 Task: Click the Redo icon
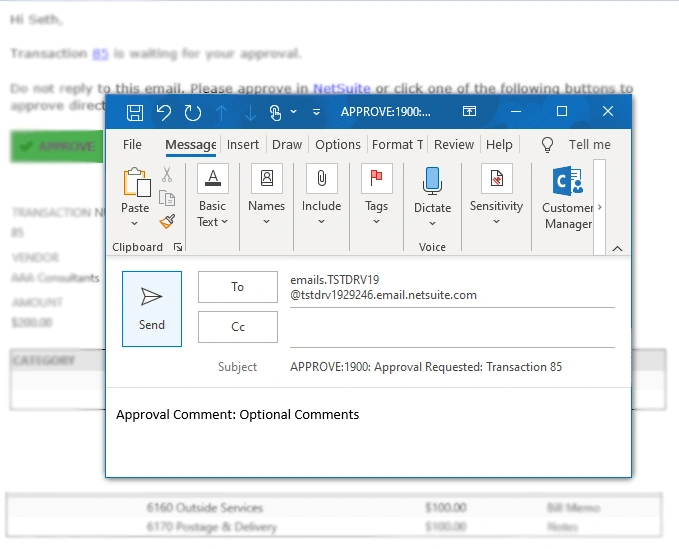click(192, 112)
